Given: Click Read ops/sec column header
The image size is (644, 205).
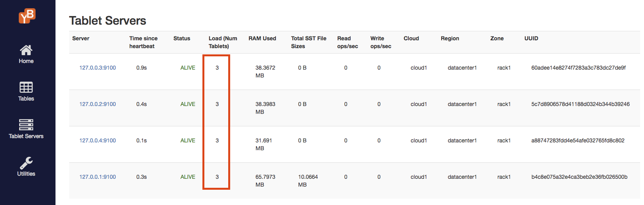Looking at the screenshot, I should tap(347, 42).
